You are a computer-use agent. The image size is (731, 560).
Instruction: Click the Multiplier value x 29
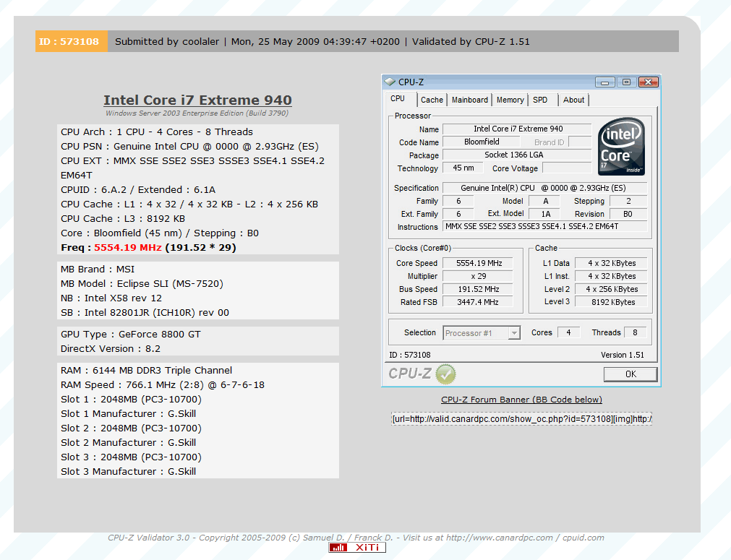pyautogui.click(x=479, y=276)
